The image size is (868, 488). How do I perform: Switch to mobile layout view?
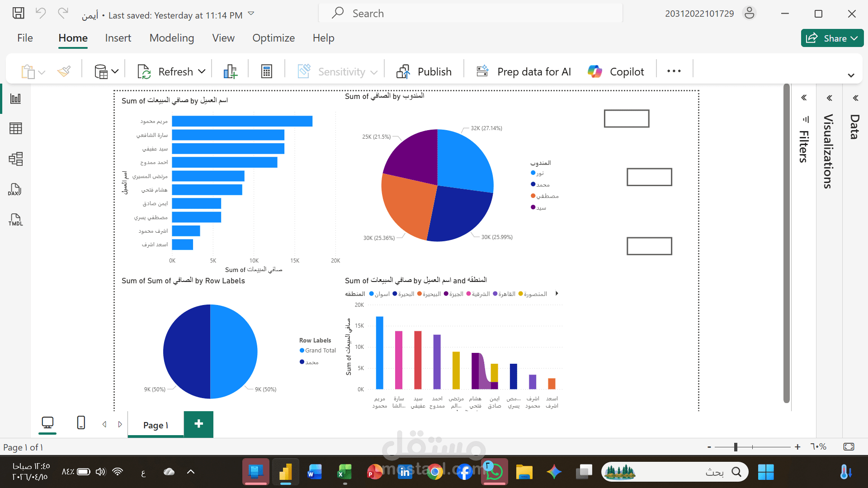[x=81, y=423]
